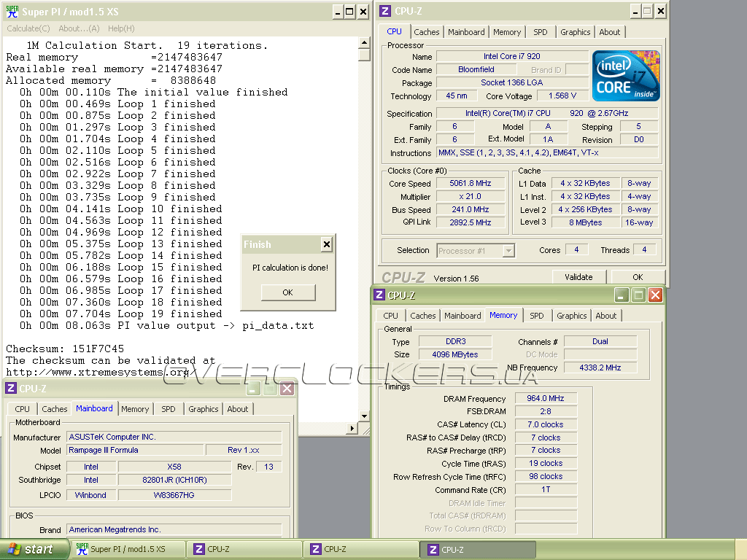
Task: Maximize the Super PI window
Action: [349, 12]
